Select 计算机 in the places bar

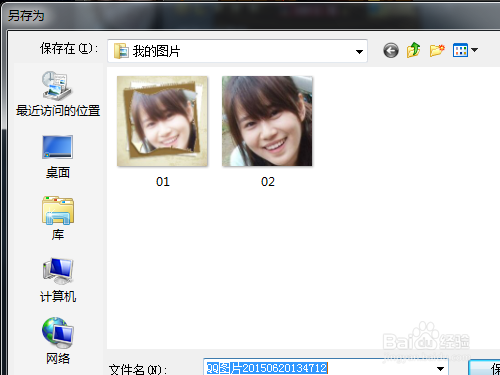click(x=58, y=280)
